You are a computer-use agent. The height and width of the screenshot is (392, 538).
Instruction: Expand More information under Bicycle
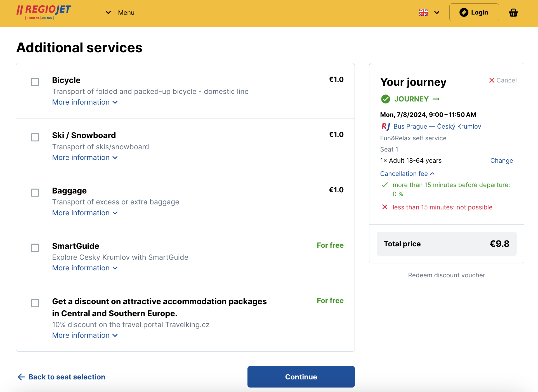tap(85, 102)
